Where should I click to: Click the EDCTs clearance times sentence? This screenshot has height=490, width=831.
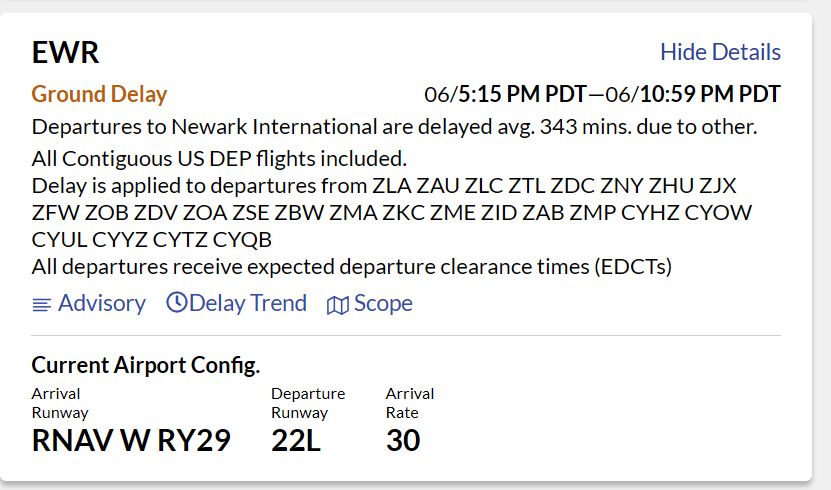[351, 266]
